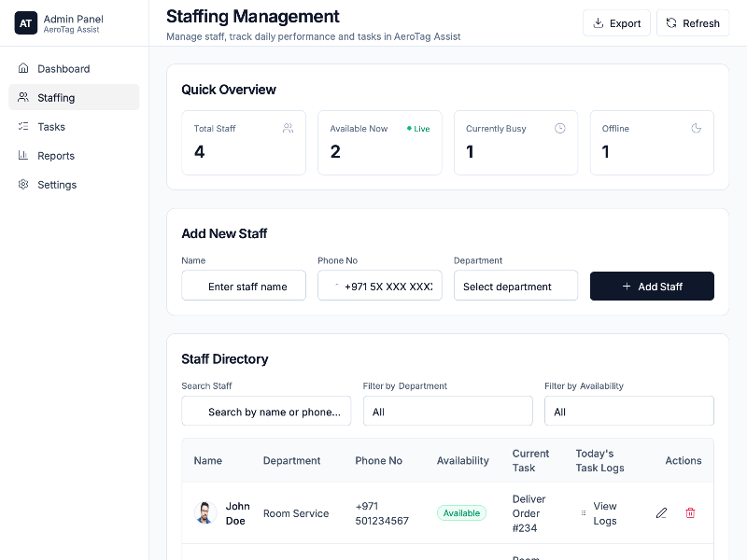
Task: Open View Logs for John Doe
Action: tap(605, 512)
